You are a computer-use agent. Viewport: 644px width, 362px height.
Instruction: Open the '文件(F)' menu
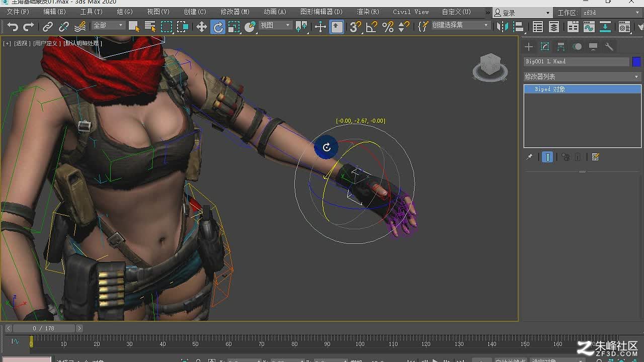tap(18, 12)
